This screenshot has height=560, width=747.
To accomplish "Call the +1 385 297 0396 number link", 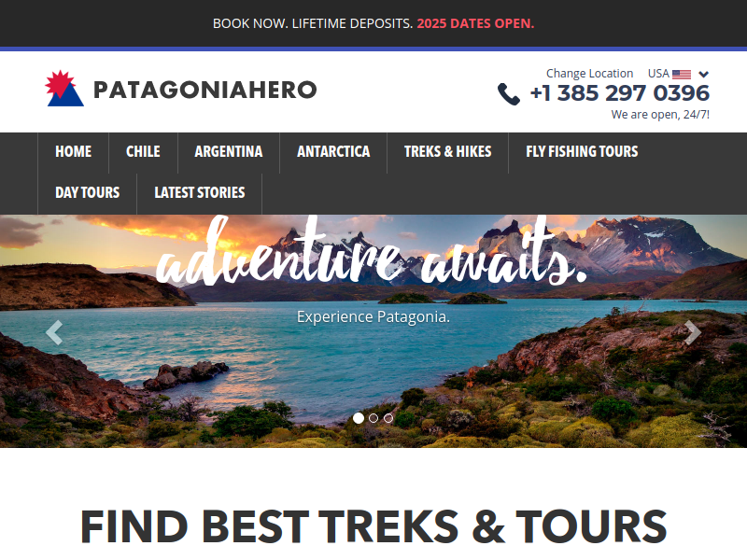I will click(620, 92).
